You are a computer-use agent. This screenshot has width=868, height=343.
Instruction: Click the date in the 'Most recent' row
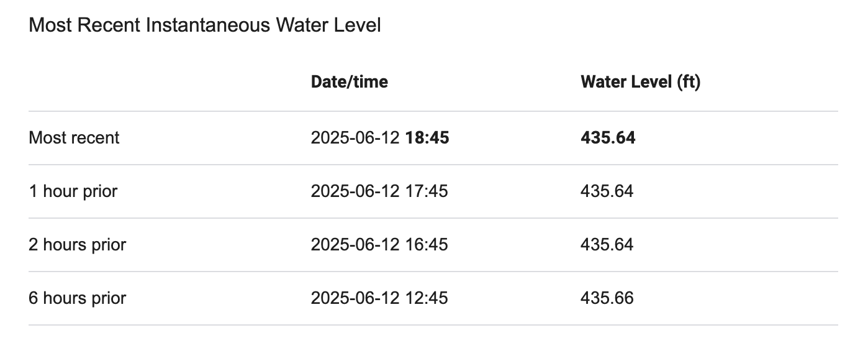click(x=356, y=137)
